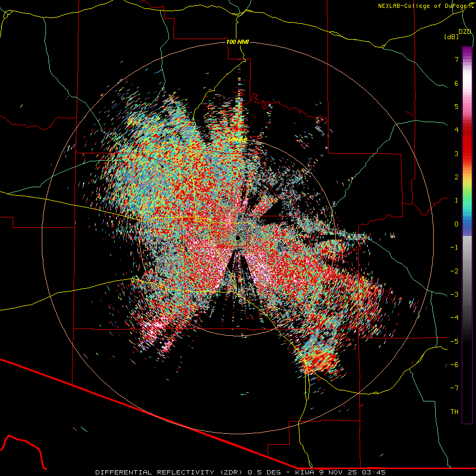Viewport: 476px width, 476px height.
Task: Click the color scale label 3
Action: click(x=456, y=153)
